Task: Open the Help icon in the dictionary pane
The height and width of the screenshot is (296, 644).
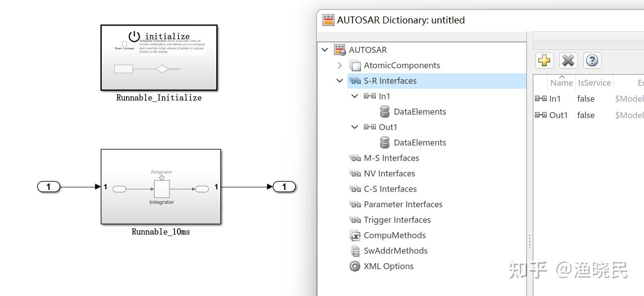Action: pos(592,60)
